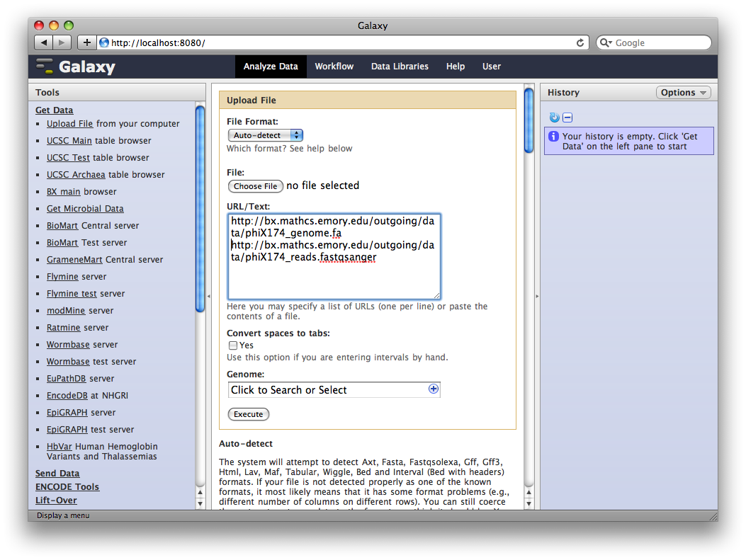Open the Flymine test server link
Screen dimensions: 746x560
tap(72, 294)
